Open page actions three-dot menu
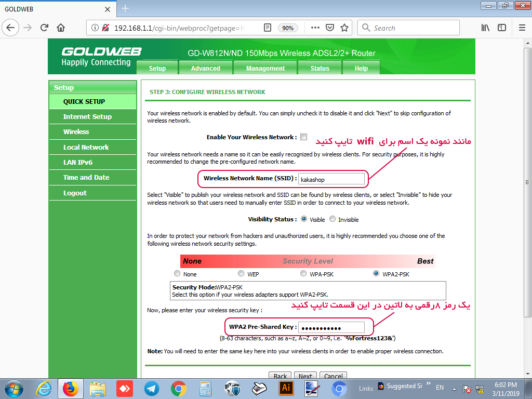Viewport: 532px width, 399px height. point(315,28)
